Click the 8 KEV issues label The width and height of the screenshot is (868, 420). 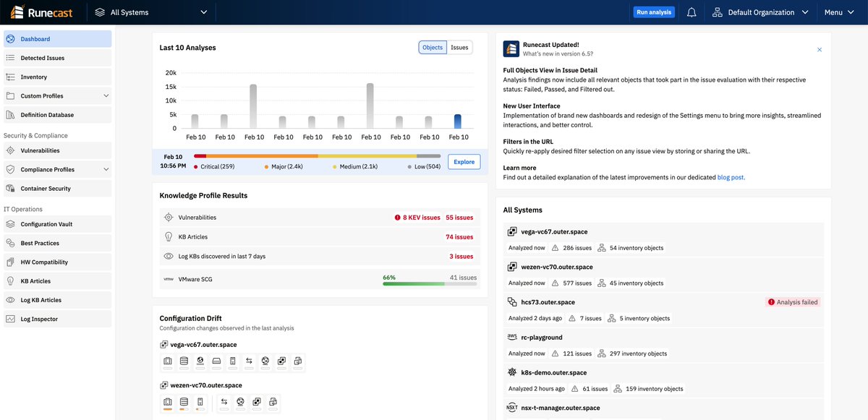[422, 217]
